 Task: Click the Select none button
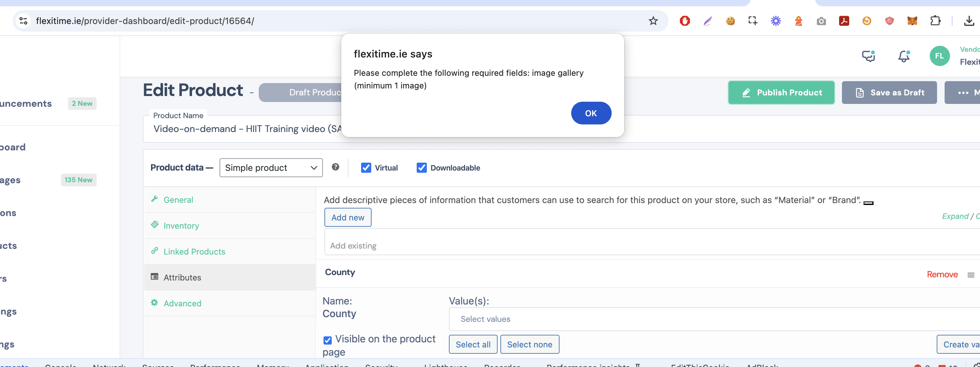click(x=529, y=344)
